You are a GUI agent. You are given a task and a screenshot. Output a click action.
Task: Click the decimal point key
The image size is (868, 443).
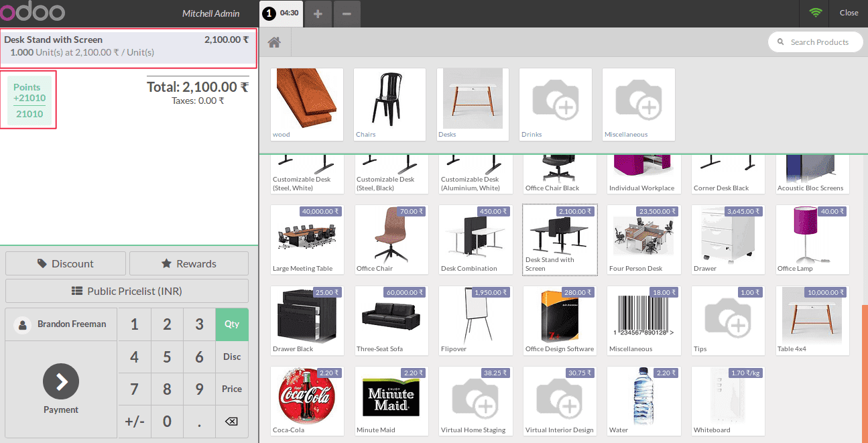tap(199, 422)
